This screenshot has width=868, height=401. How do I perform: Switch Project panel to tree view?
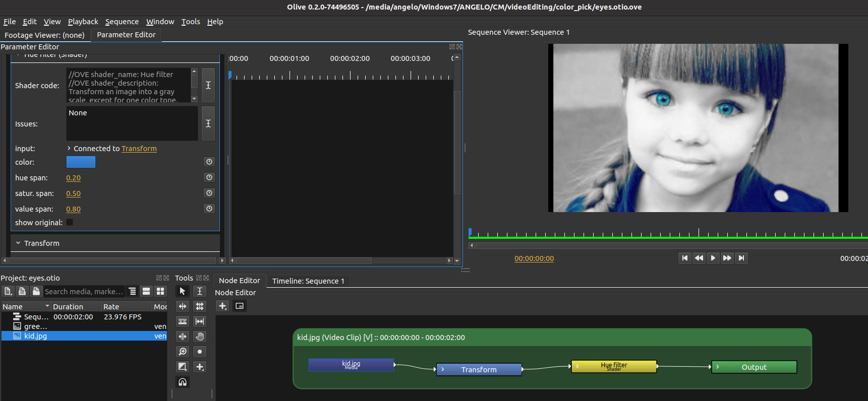click(x=132, y=291)
